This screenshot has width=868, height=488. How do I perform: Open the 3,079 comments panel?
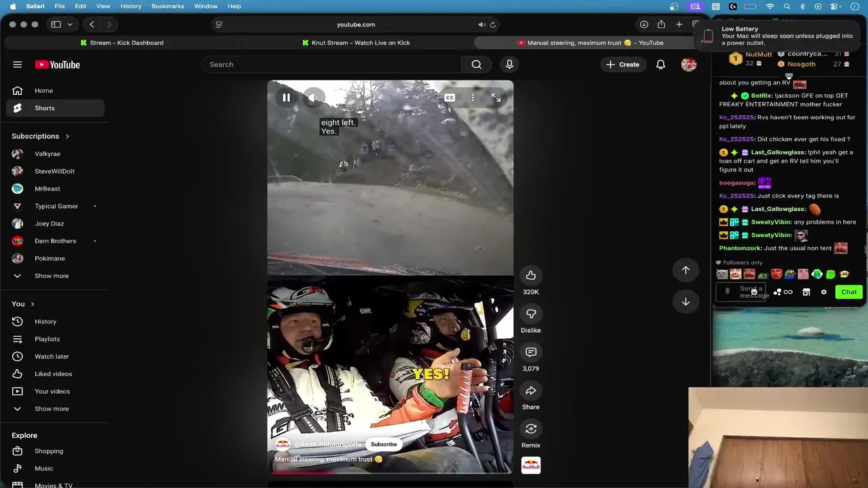tap(531, 352)
